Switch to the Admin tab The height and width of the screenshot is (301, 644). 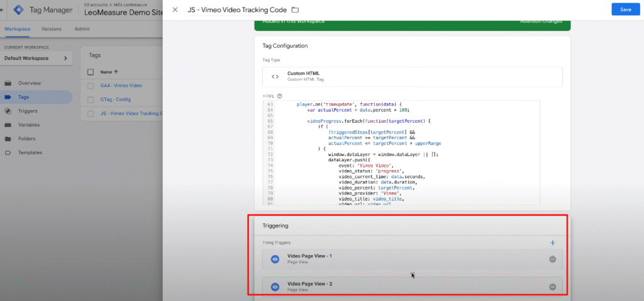click(82, 29)
